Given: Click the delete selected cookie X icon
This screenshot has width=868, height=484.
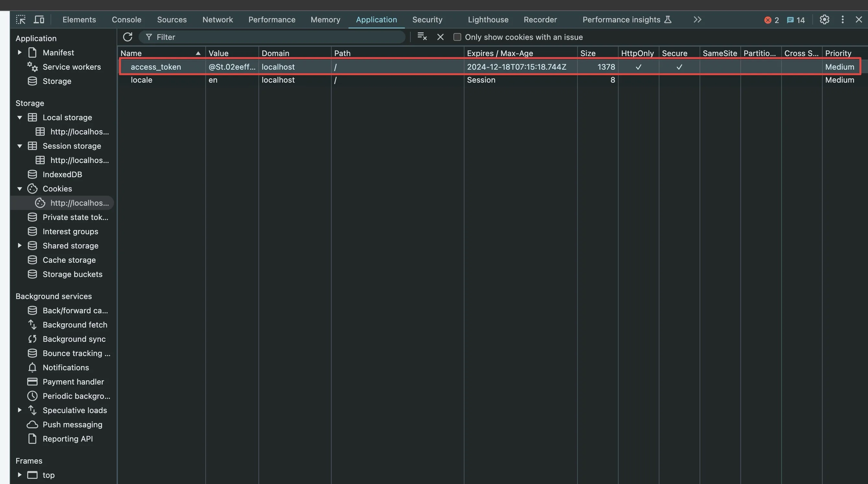Looking at the screenshot, I should click(440, 37).
